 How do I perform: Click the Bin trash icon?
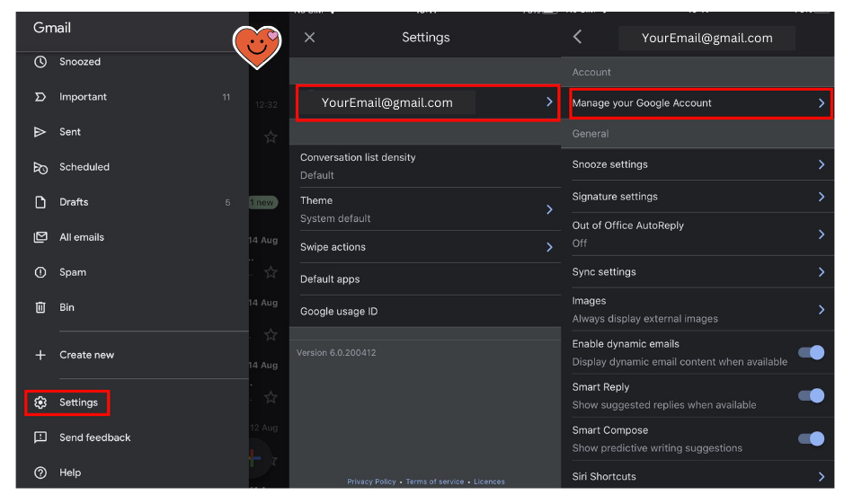pyautogui.click(x=40, y=307)
